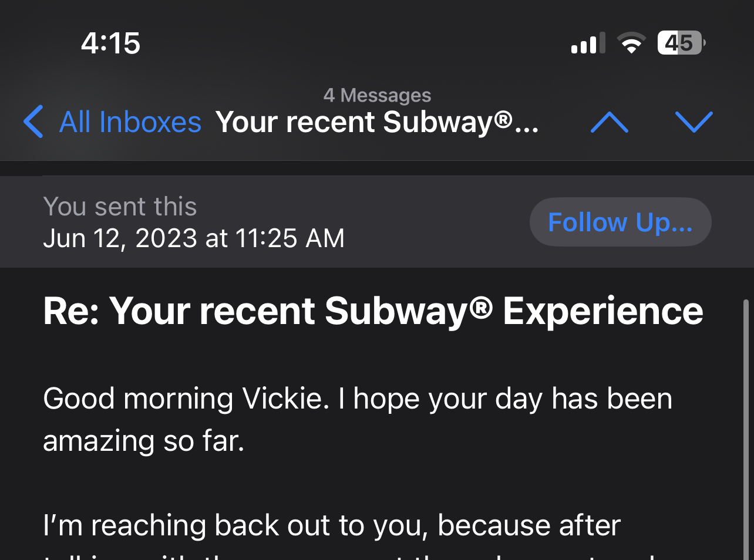Jump to next message with down arrow
Screen dimensions: 754x560
click(694, 122)
